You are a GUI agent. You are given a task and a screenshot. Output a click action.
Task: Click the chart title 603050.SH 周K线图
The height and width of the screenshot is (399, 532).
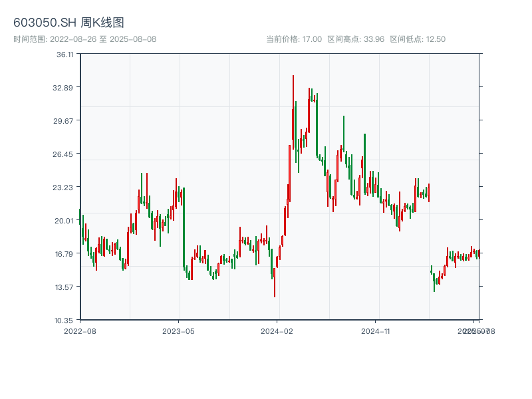(x=68, y=23)
